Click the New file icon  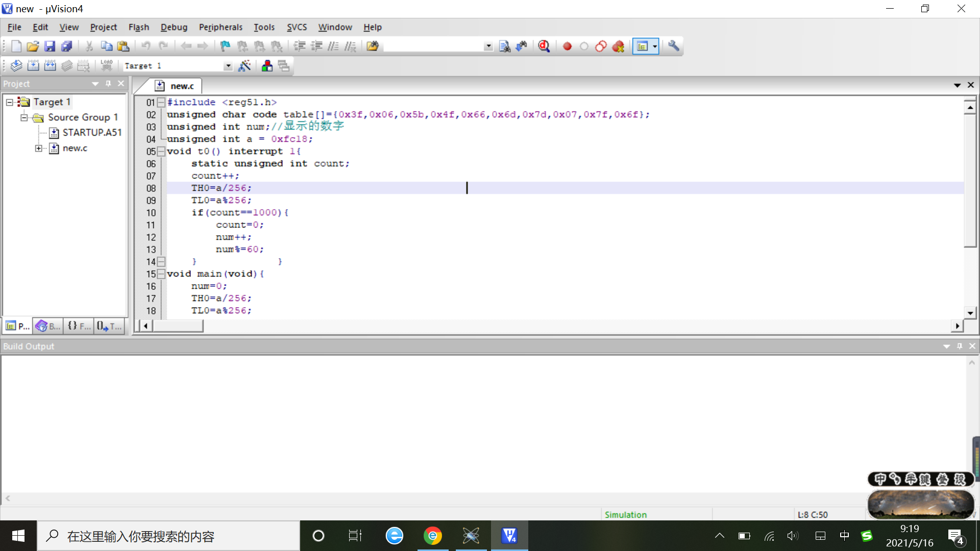click(x=16, y=46)
